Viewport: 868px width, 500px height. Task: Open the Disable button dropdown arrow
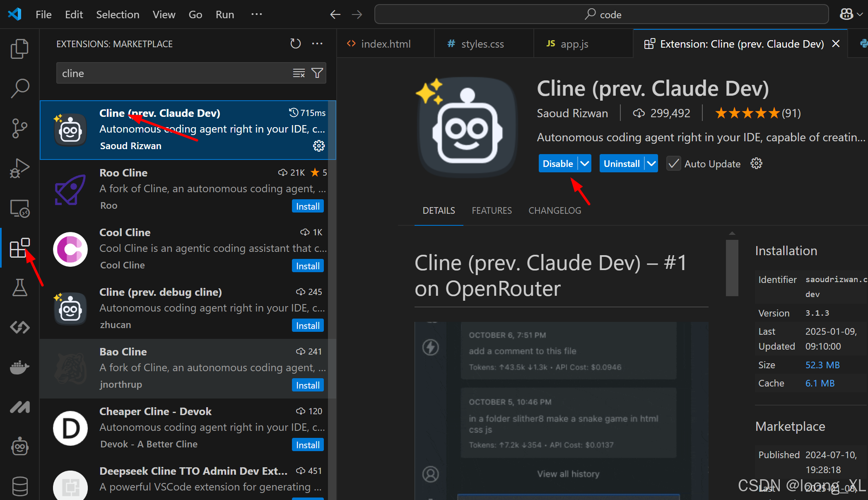(585, 163)
